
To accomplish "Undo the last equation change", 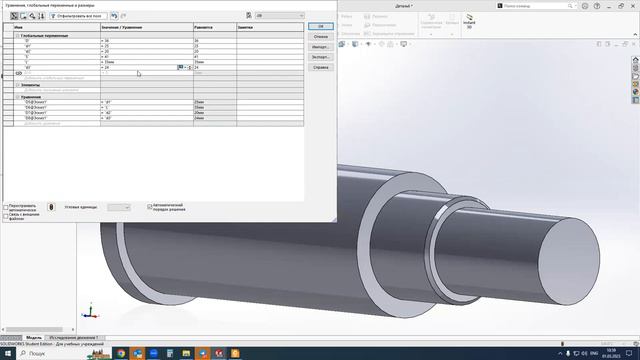I will pyautogui.click(x=114, y=16).
